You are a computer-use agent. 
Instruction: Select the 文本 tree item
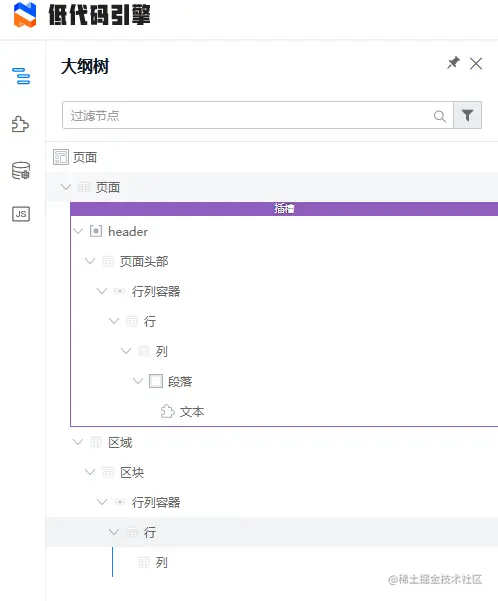(192, 412)
